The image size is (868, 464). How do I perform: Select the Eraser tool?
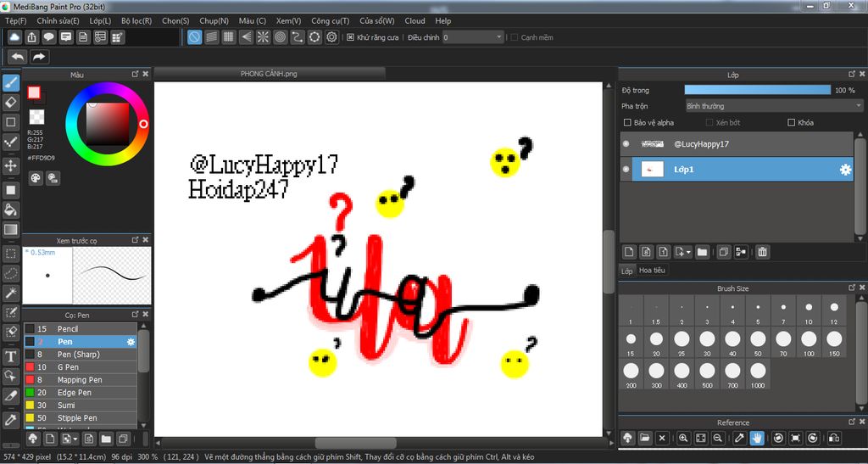pyautogui.click(x=11, y=103)
